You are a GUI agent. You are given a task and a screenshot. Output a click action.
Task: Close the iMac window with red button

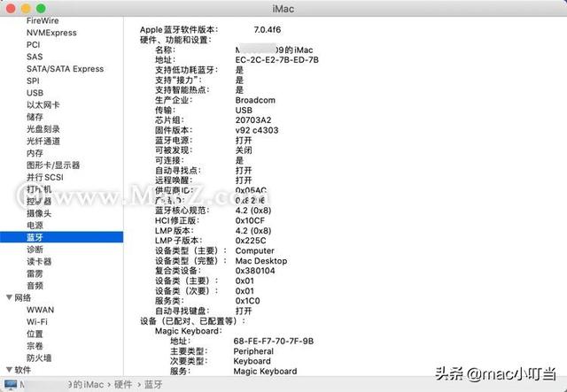11,8
